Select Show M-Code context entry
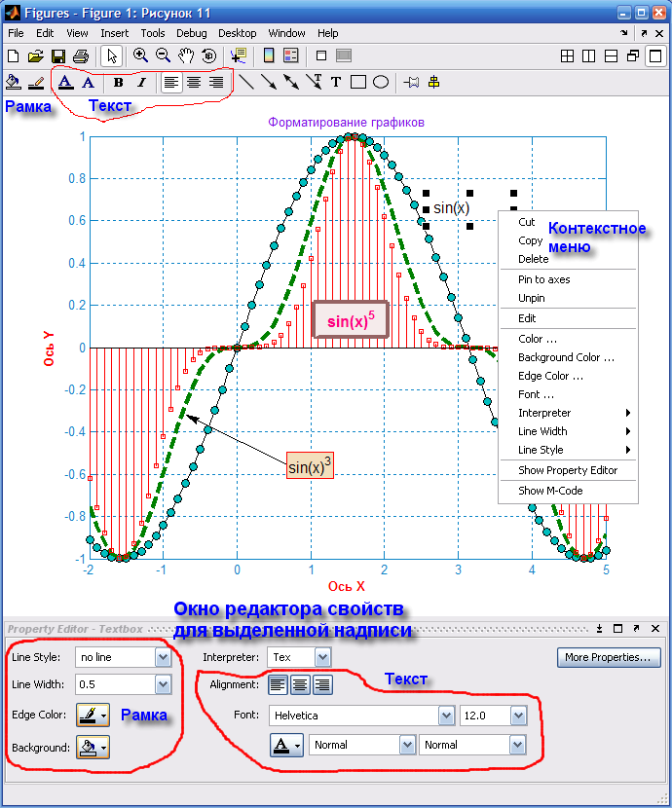The height and width of the screenshot is (808, 672). (569, 491)
